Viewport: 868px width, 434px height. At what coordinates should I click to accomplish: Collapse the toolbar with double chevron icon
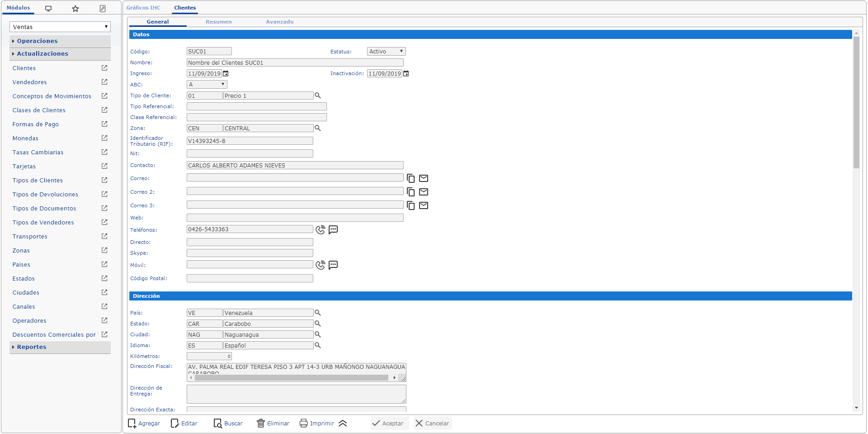(x=343, y=424)
